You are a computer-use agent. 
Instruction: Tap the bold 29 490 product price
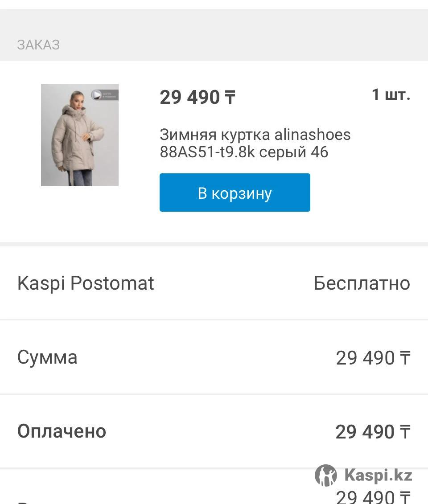tap(190, 97)
